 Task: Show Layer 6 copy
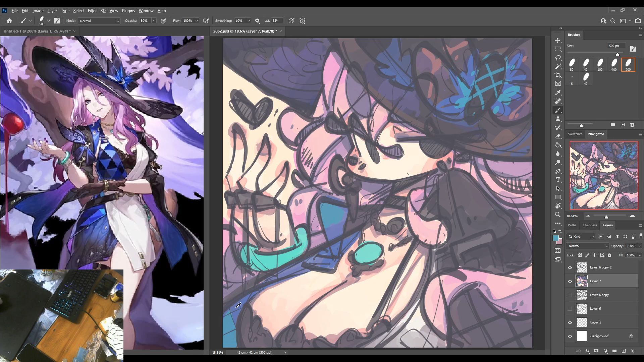coord(570,295)
